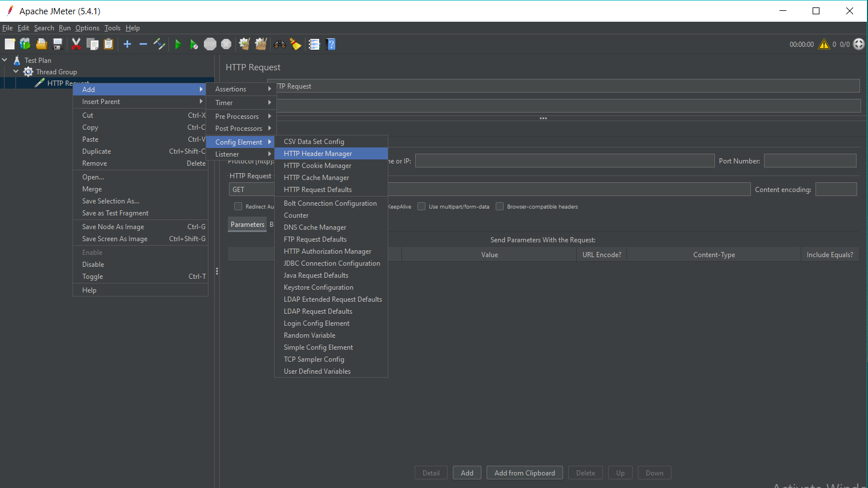The height and width of the screenshot is (488, 868).
Task: Toggle Browser-compatible headers checkbox
Action: [x=500, y=207]
